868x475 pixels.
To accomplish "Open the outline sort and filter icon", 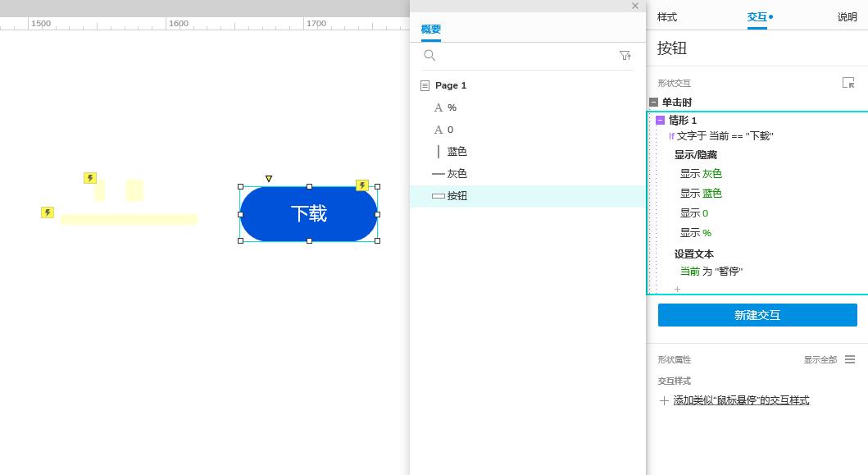I will click(x=625, y=56).
